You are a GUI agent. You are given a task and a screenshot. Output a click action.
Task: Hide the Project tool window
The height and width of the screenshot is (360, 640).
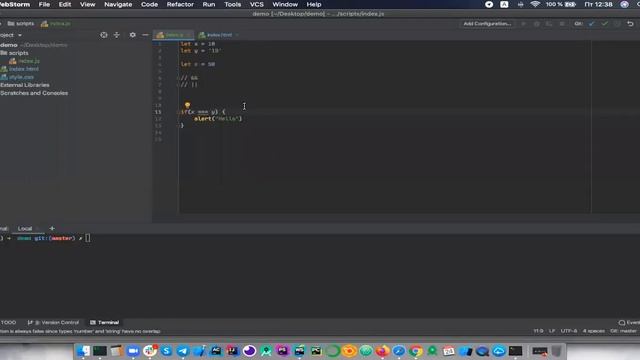[x=145, y=35]
